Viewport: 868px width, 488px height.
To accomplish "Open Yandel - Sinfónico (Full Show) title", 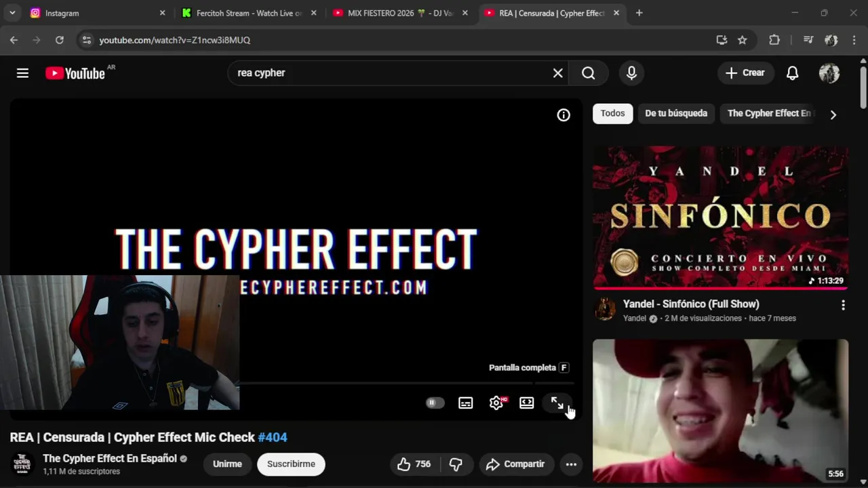I will click(x=691, y=304).
